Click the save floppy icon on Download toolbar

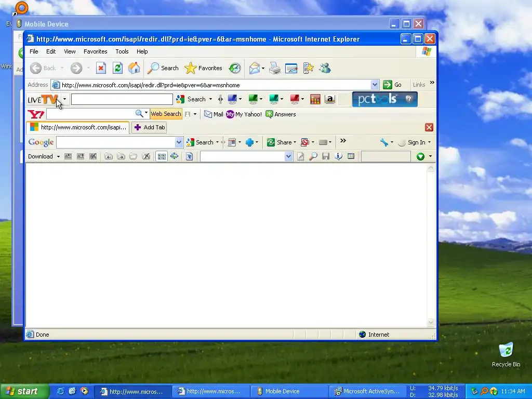(326, 156)
